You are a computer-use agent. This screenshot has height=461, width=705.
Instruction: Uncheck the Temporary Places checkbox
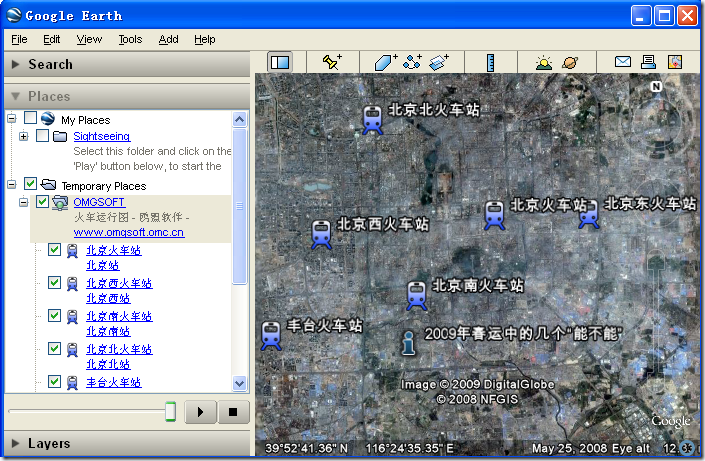pyautogui.click(x=30, y=184)
